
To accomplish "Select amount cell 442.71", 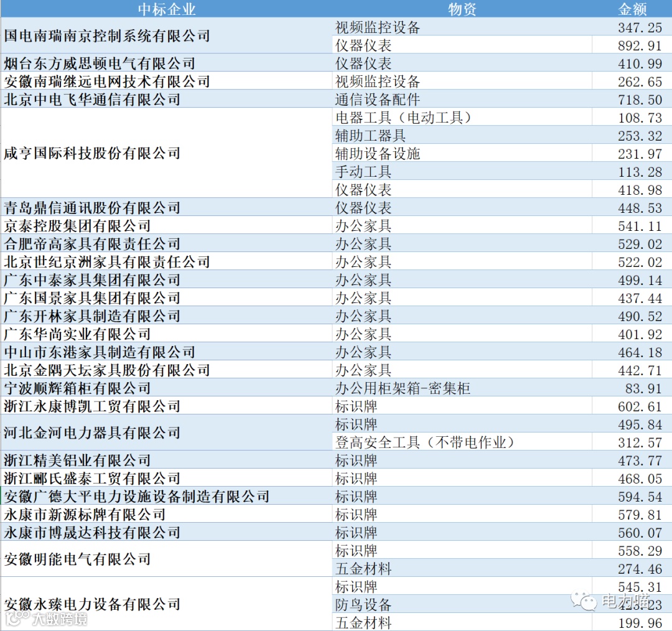I will click(632, 369).
